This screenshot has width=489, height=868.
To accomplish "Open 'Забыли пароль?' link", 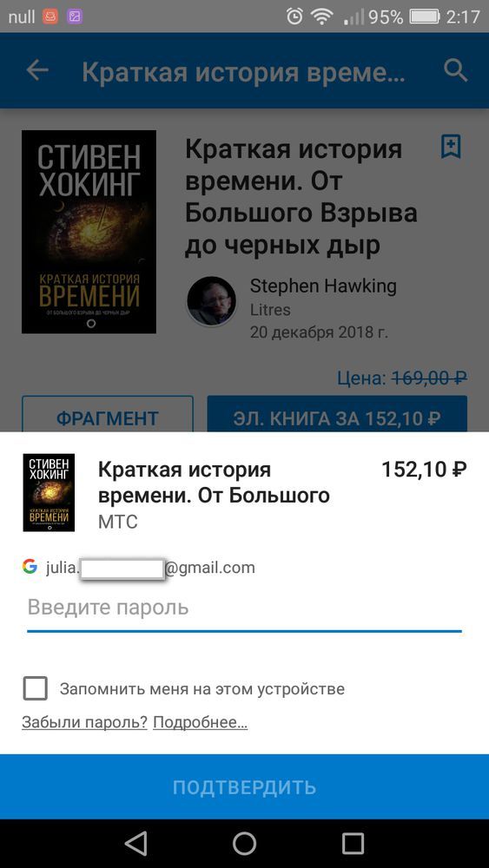I will (84, 722).
